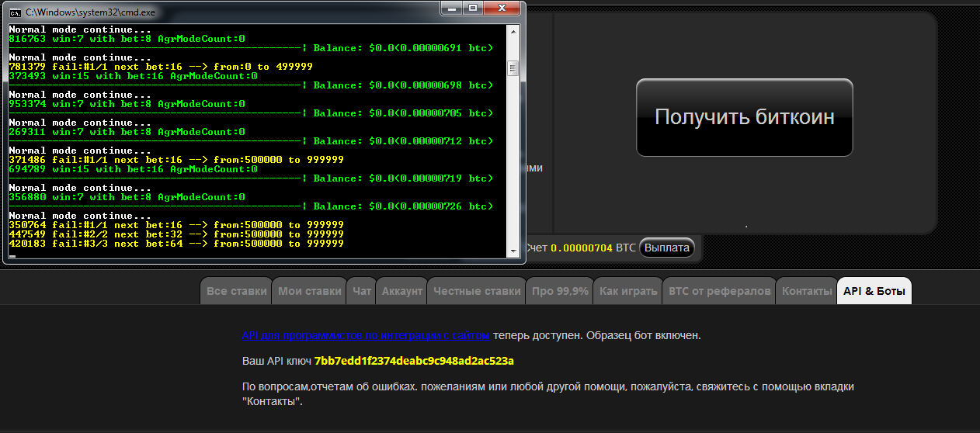Viewport: 980px width, 433px height.
Task: Minimize the cmd.exe console window
Action: click(x=452, y=9)
